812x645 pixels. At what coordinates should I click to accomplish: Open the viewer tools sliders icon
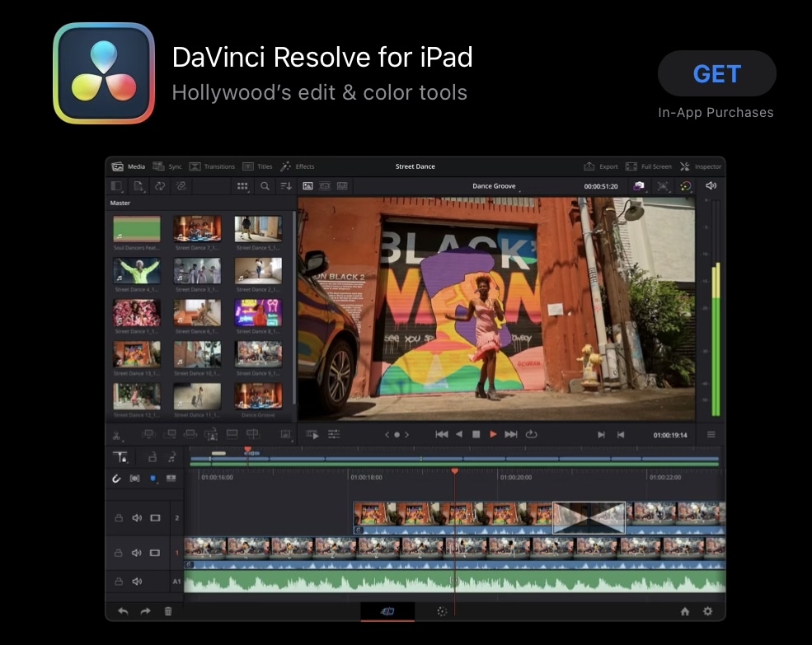(x=334, y=434)
